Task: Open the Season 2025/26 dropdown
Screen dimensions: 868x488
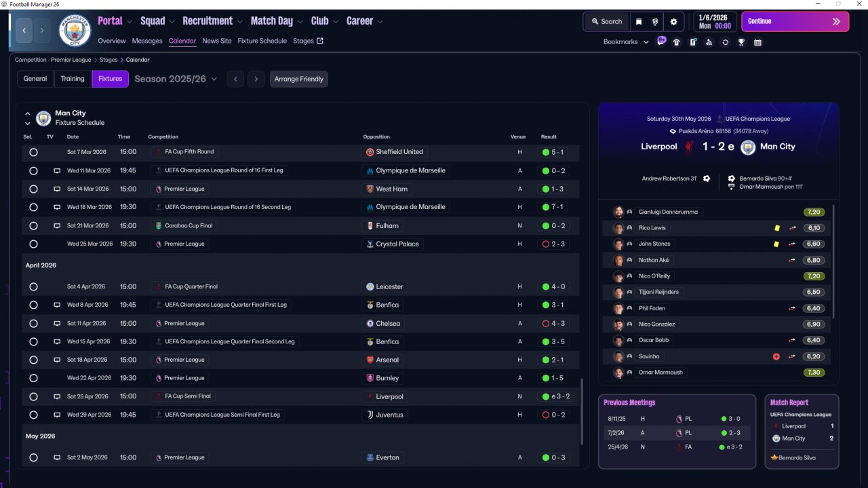Action: click(x=176, y=79)
